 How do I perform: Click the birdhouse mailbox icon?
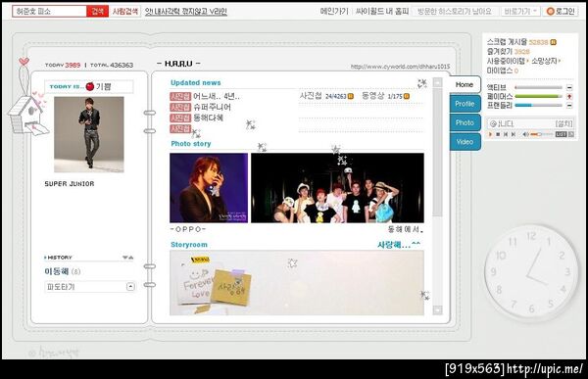[x=27, y=116]
